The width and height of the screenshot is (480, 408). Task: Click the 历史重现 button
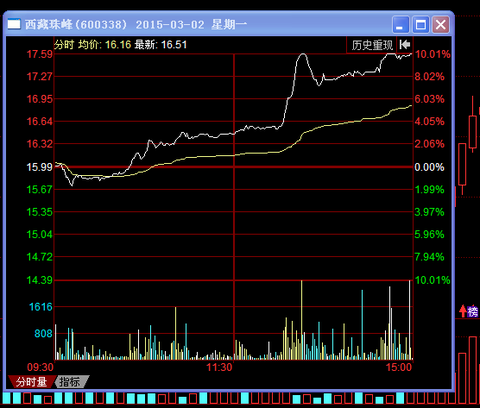pyautogui.click(x=372, y=45)
